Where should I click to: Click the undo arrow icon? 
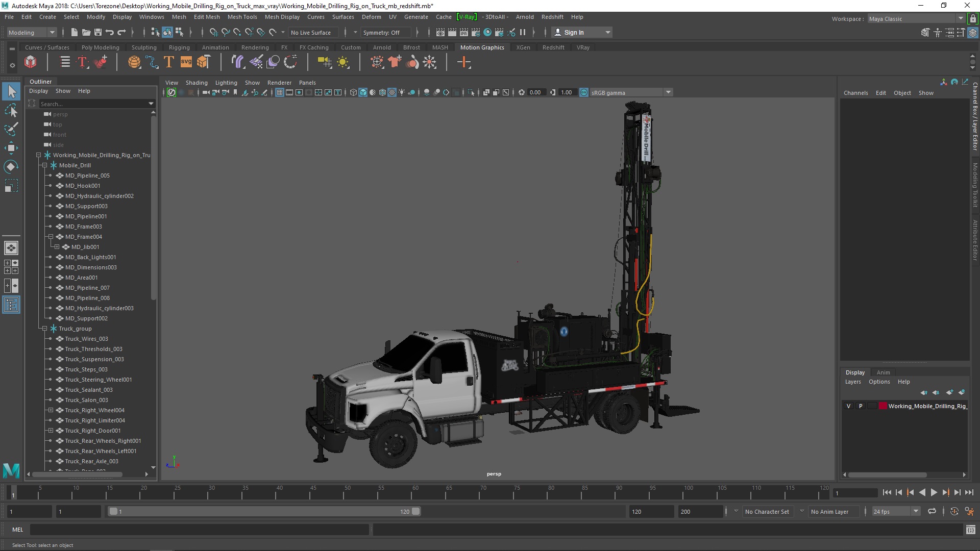[110, 32]
